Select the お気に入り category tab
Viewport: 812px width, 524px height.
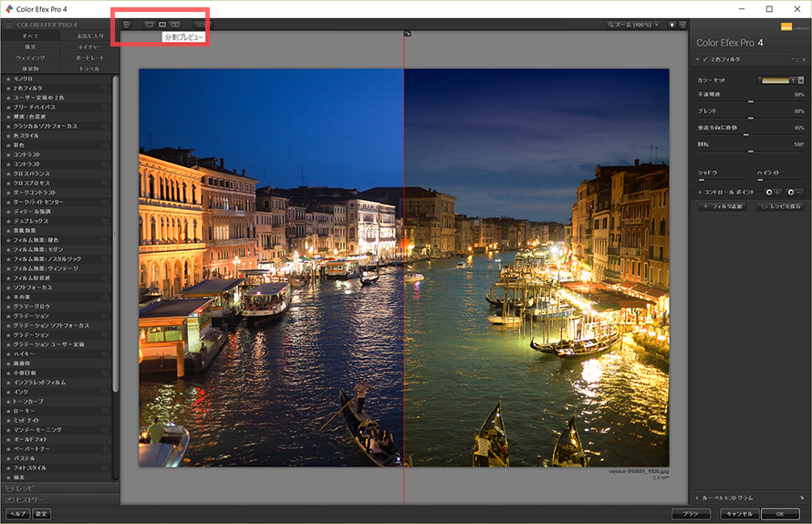tap(90, 36)
